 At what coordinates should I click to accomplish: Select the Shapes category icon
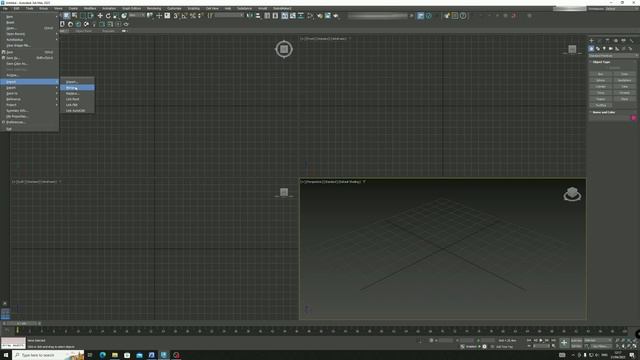[x=598, y=49]
